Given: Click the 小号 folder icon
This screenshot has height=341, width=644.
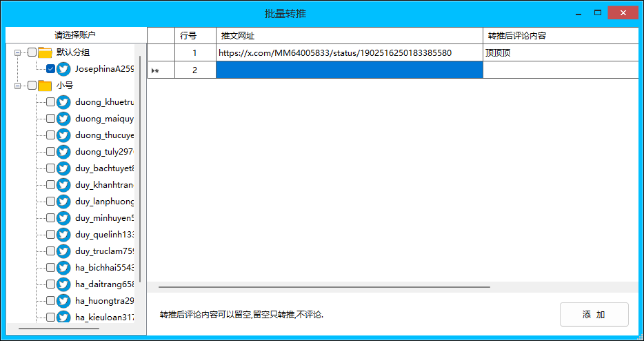Looking at the screenshot, I should [x=45, y=86].
